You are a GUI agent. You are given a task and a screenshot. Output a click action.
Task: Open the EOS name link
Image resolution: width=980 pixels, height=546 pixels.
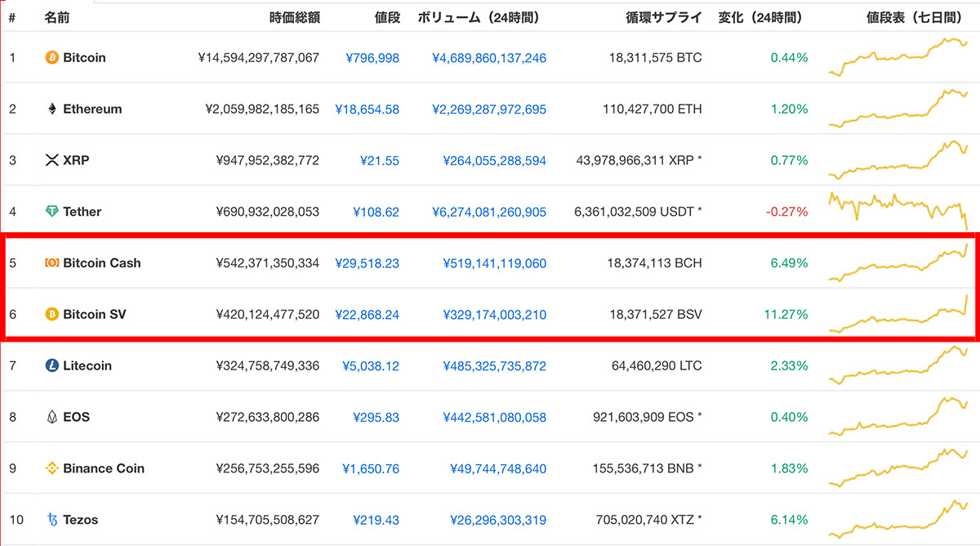click(x=76, y=417)
